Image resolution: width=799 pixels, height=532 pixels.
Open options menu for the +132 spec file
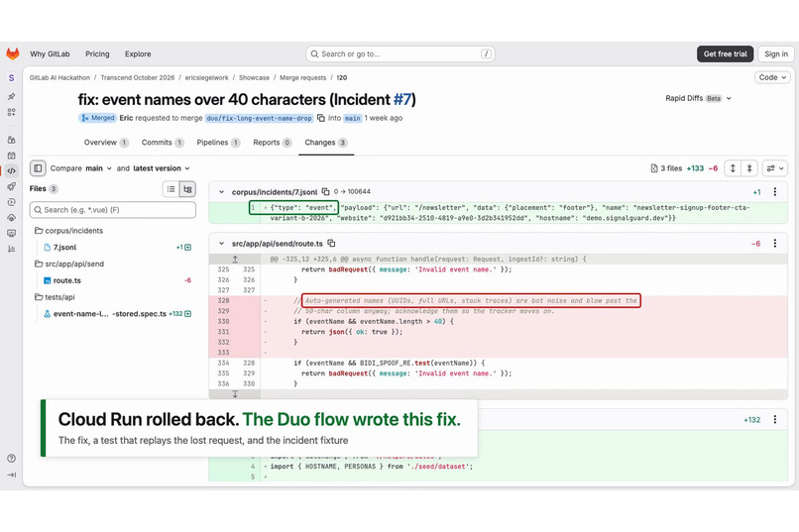[775, 419]
